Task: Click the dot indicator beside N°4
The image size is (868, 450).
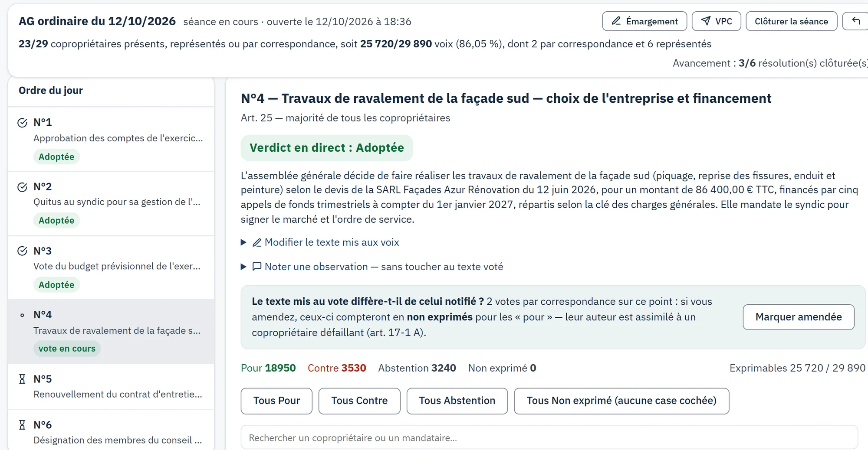Action: (x=22, y=315)
